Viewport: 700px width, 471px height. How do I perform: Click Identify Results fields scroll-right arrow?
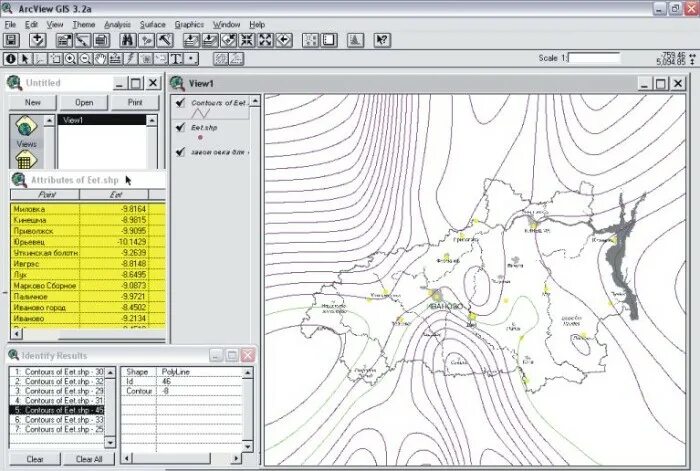(x=236, y=458)
